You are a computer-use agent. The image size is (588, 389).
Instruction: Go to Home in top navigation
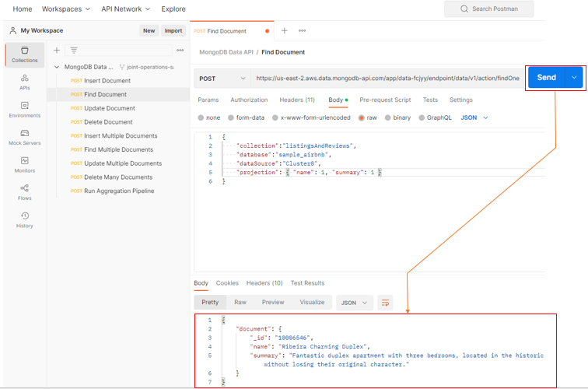pos(23,9)
